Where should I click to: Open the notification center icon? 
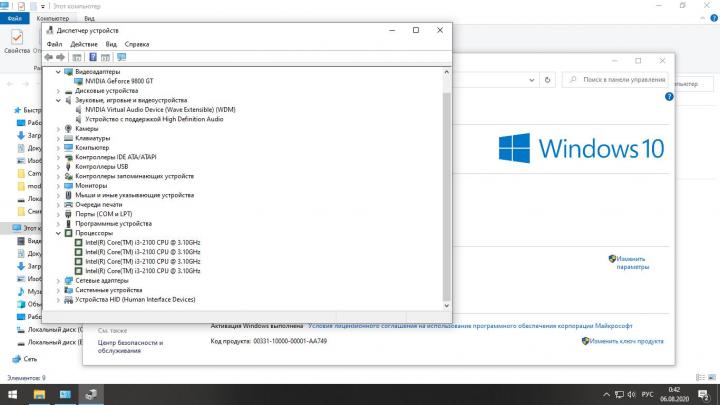tap(703, 394)
